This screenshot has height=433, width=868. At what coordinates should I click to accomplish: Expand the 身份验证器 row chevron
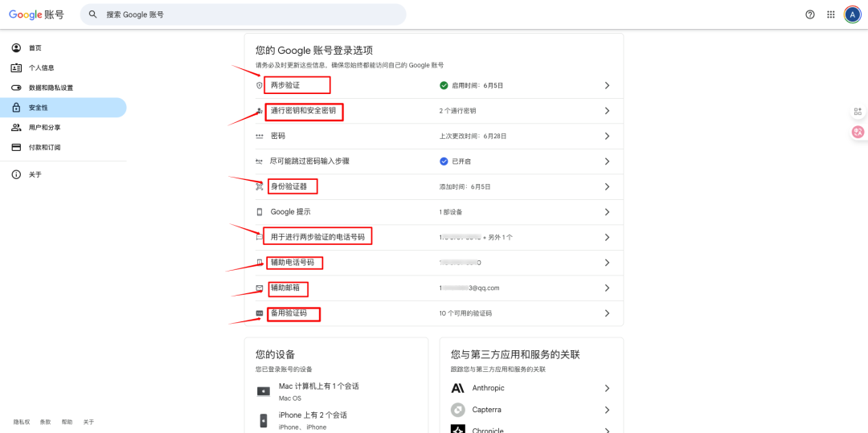pyautogui.click(x=608, y=187)
